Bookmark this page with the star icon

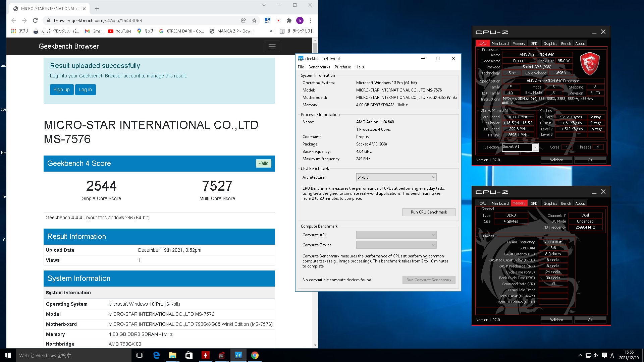coord(254,20)
